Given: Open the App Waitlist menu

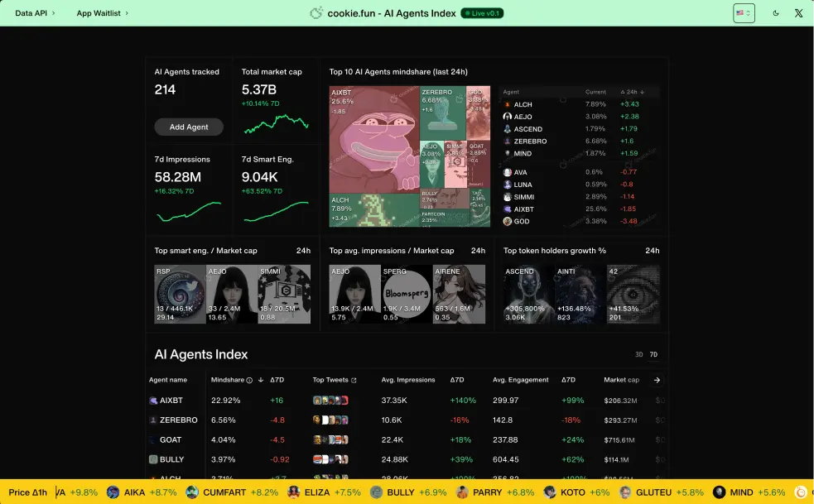Looking at the screenshot, I should point(102,13).
